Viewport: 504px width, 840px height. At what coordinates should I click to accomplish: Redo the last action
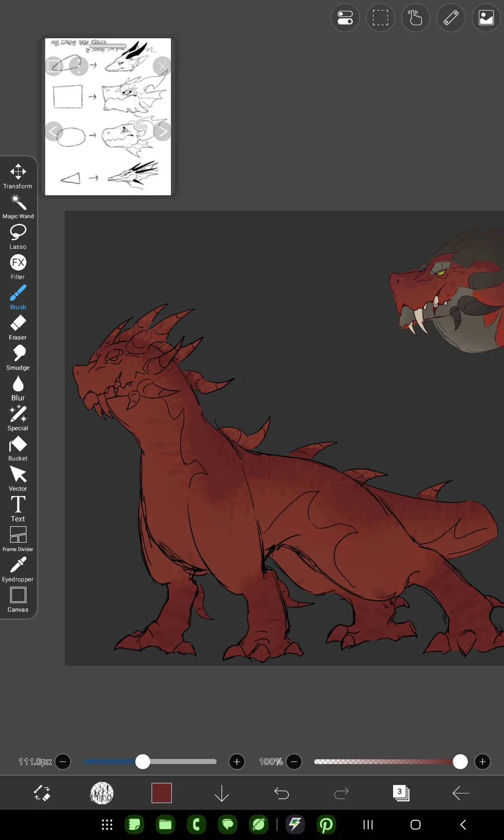(x=341, y=793)
